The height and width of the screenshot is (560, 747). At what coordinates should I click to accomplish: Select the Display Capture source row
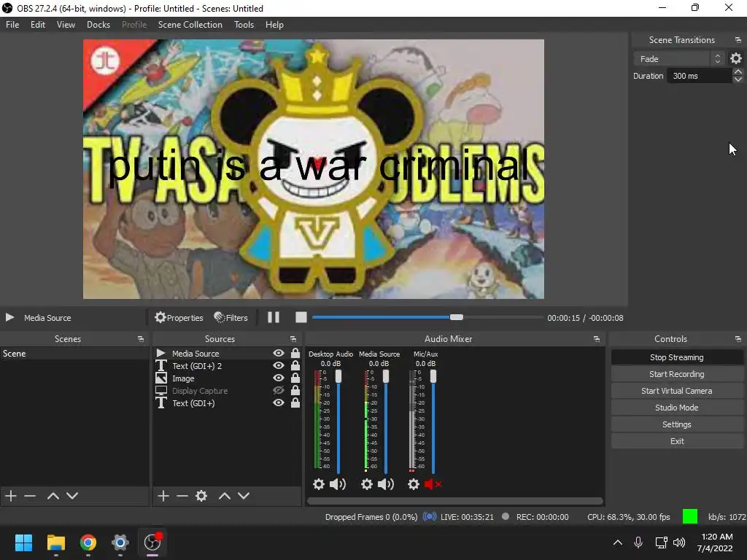tap(228, 391)
